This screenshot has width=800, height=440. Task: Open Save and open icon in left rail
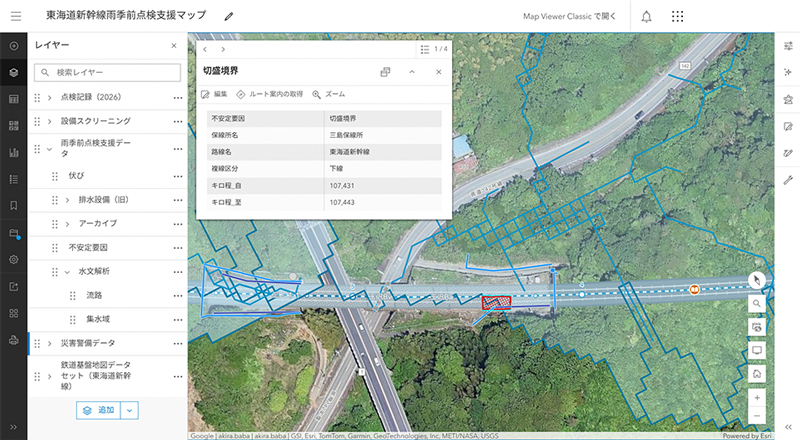tap(14, 233)
